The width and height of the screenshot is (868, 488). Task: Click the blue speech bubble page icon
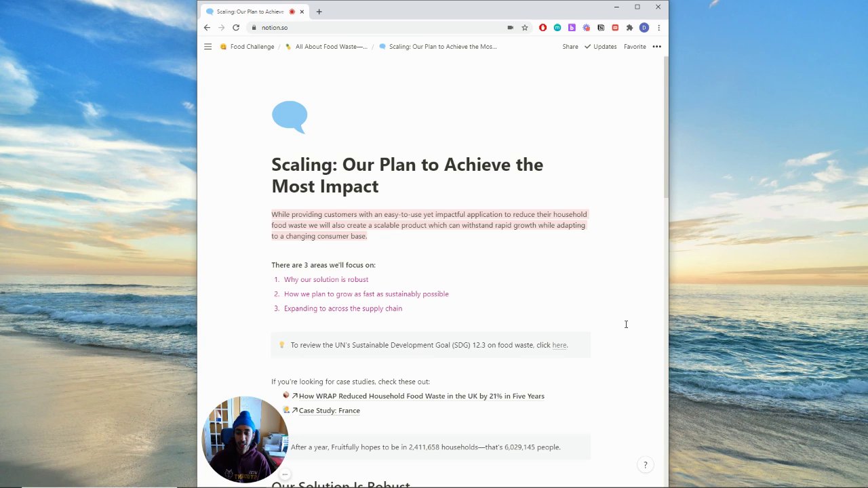click(290, 117)
